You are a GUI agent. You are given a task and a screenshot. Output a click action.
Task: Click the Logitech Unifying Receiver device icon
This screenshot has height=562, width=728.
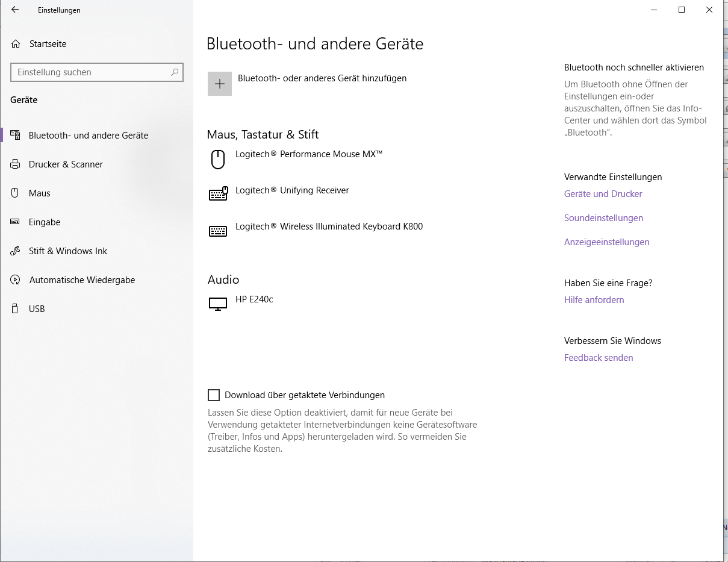click(x=218, y=193)
